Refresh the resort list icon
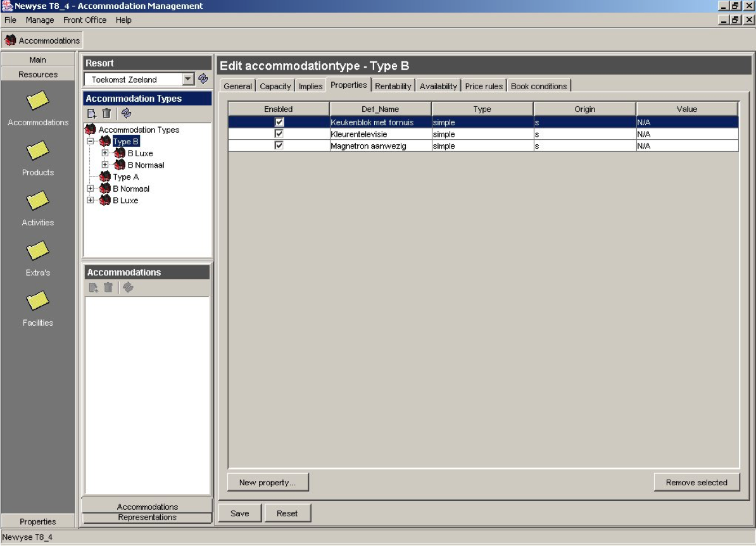 coord(203,79)
